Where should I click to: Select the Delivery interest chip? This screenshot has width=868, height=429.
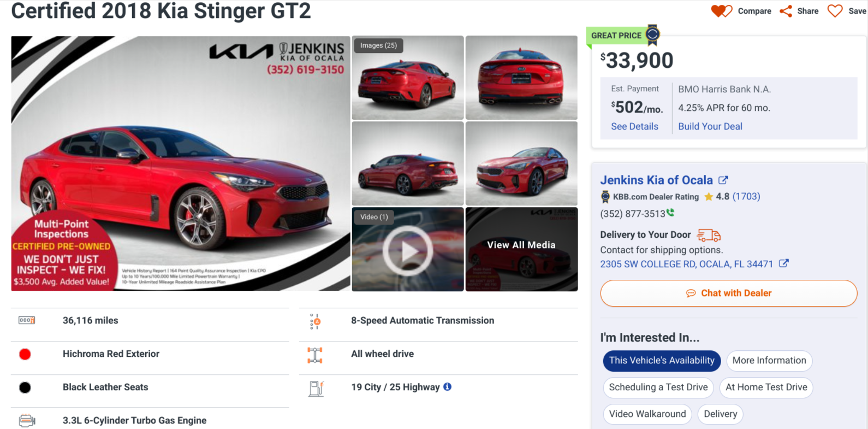click(720, 414)
